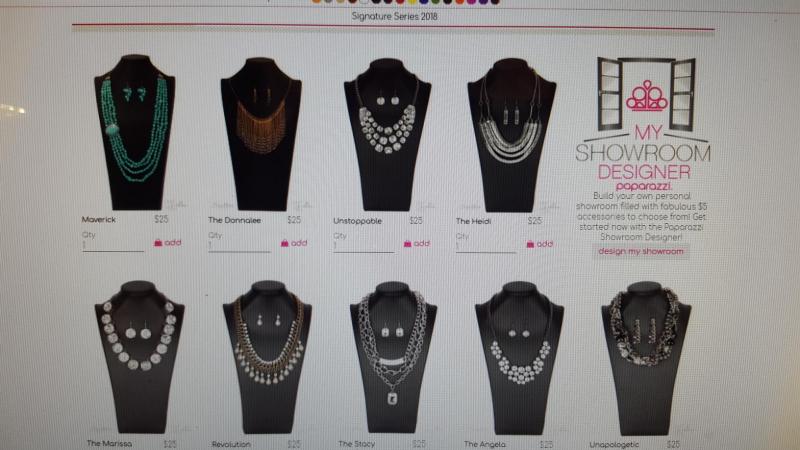
Task: Click the pink Paparazzi crown logo
Action: (646, 96)
